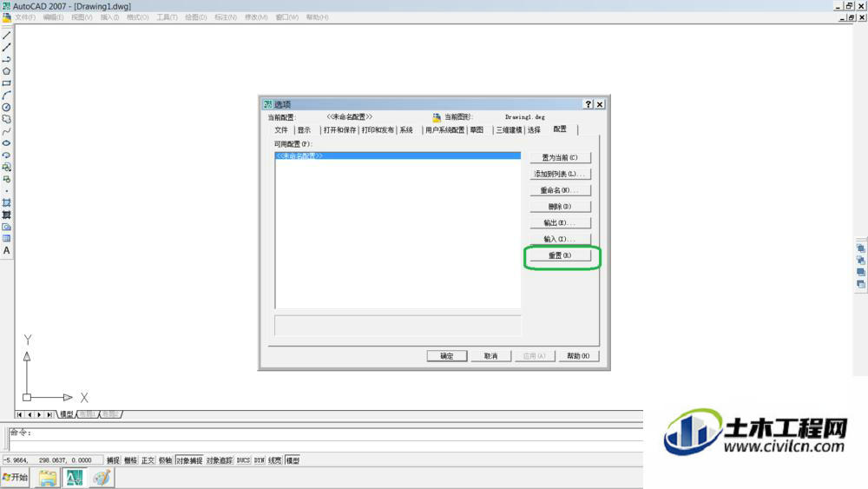Open the Paint app from the taskbar
The image size is (868, 489).
tap(102, 478)
